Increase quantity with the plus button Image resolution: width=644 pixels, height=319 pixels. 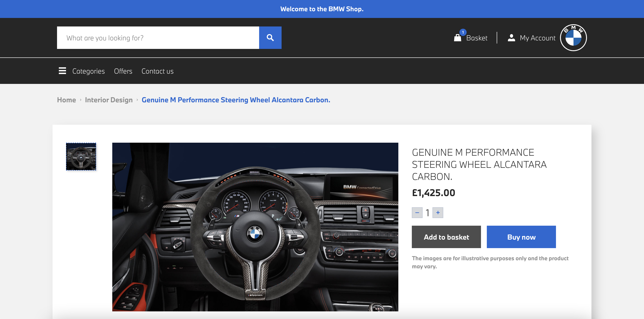pyautogui.click(x=438, y=213)
